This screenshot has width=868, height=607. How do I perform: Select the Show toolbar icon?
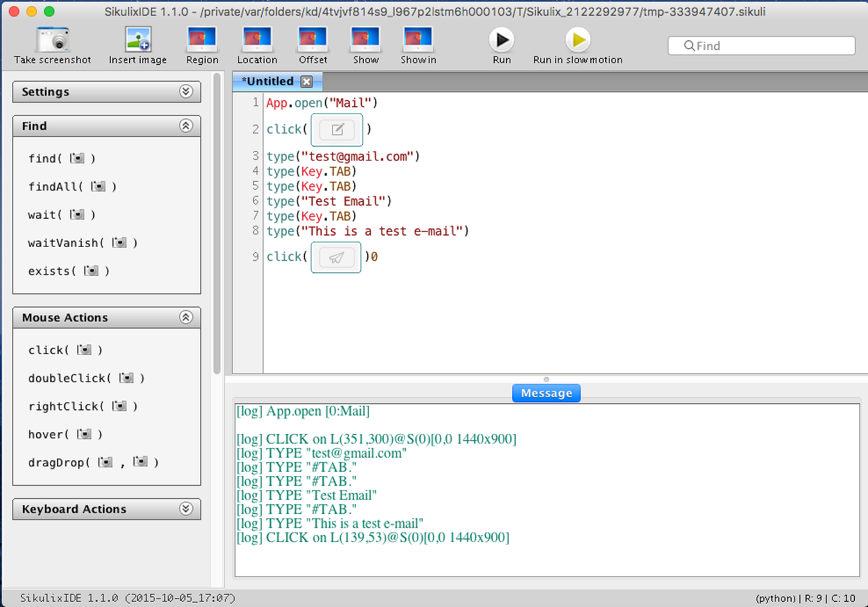(x=365, y=43)
